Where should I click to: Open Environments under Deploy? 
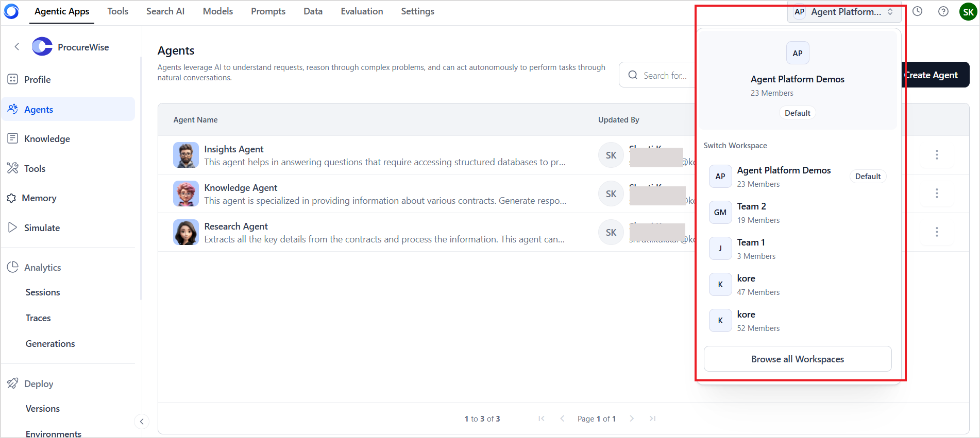54,433
